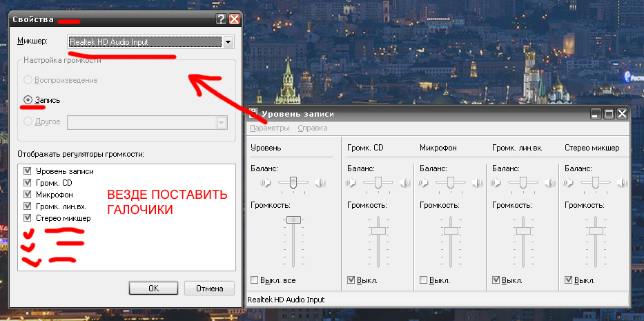Click the Отображать регуляторы громкости label
Image resolution: width=644 pixels, height=321 pixels.
point(81,155)
